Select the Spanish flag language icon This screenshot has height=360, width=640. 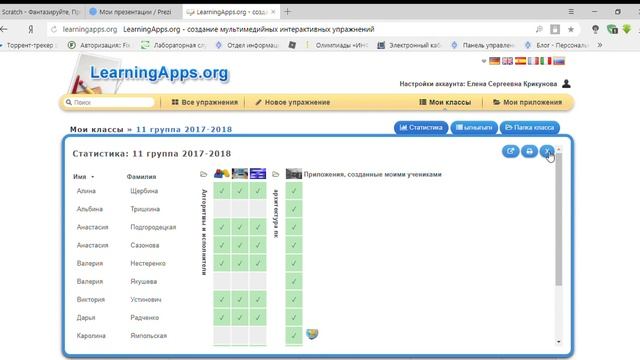pyautogui.click(x=520, y=61)
